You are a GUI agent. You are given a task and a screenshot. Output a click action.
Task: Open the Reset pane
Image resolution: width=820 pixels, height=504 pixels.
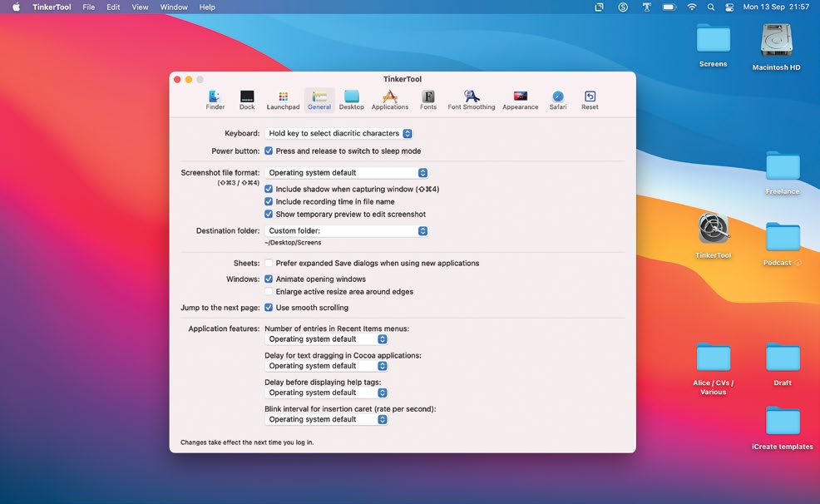pyautogui.click(x=590, y=100)
